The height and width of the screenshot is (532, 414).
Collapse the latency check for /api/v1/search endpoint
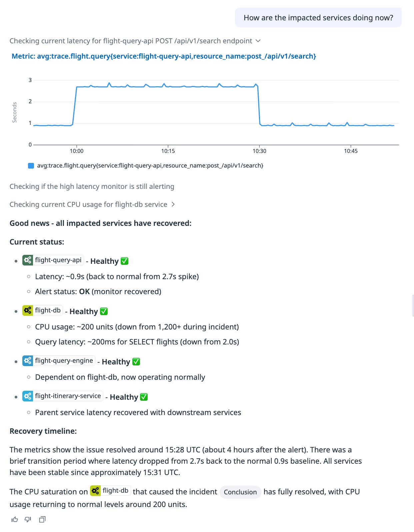[258, 41]
